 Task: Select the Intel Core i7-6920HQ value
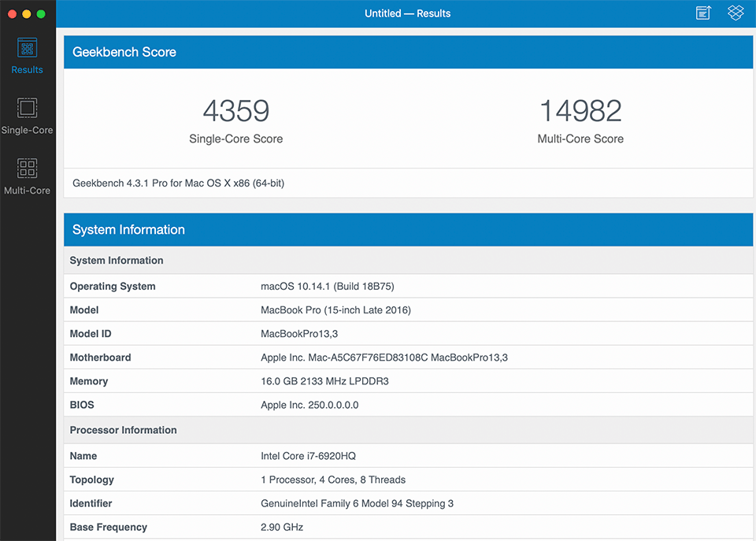309,456
